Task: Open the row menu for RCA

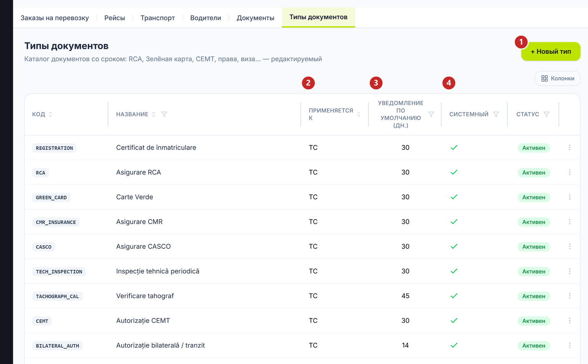Action: click(x=570, y=172)
